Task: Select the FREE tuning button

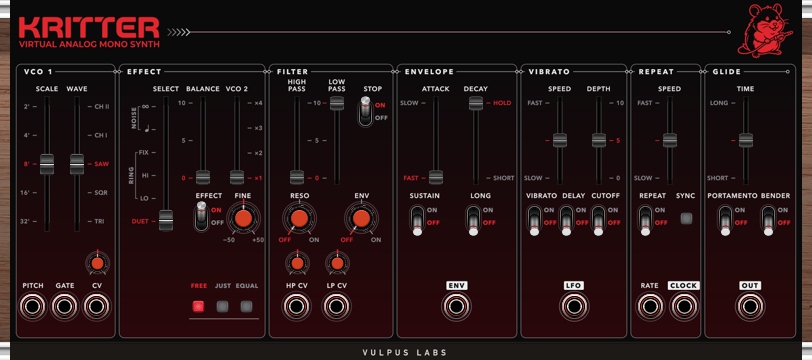Action: [x=198, y=306]
